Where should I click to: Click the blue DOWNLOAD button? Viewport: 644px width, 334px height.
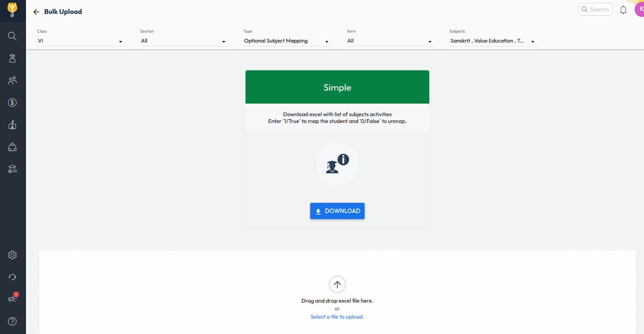(x=337, y=211)
